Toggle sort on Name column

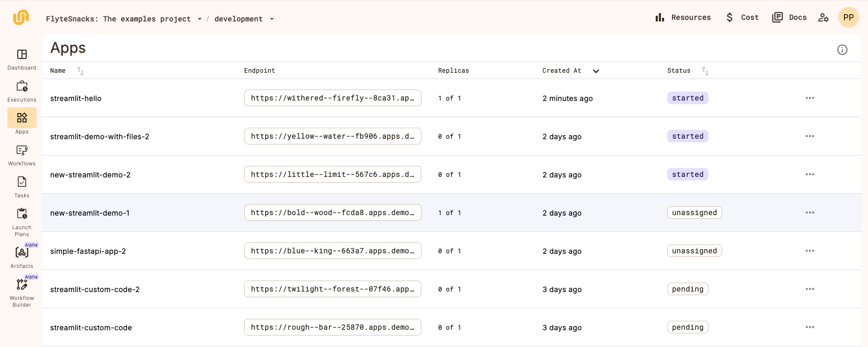[x=81, y=71]
